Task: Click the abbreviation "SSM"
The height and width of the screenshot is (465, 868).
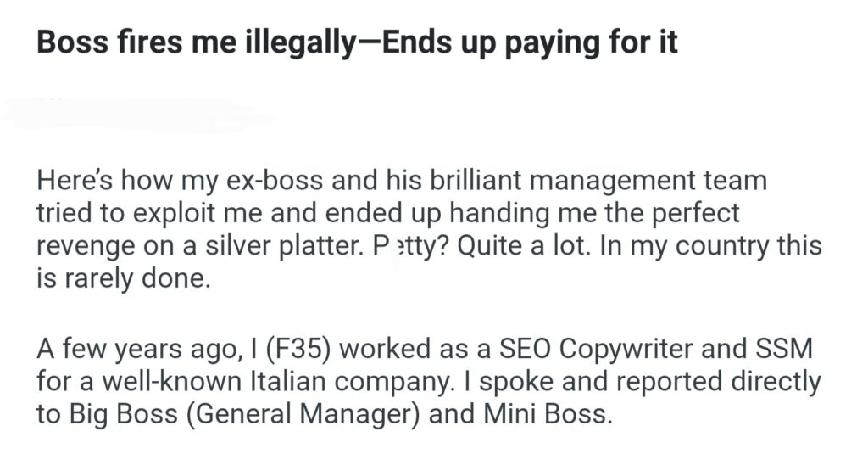Action: [x=790, y=349]
